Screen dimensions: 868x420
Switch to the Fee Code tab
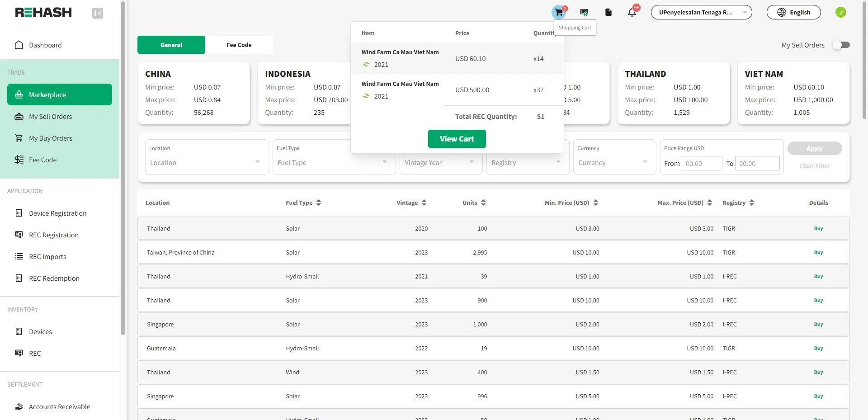tap(239, 45)
